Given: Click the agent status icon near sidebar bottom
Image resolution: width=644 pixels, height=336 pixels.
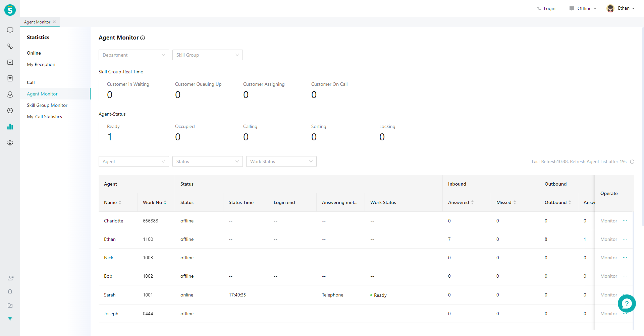Looking at the screenshot, I should coord(10,278).
